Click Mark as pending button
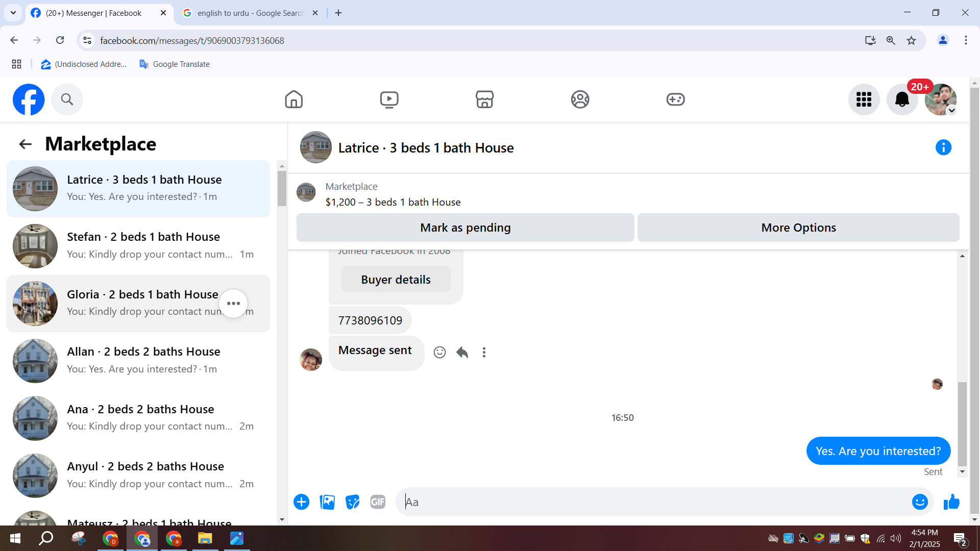Screen dimensions: 980x551 (465, 228)
